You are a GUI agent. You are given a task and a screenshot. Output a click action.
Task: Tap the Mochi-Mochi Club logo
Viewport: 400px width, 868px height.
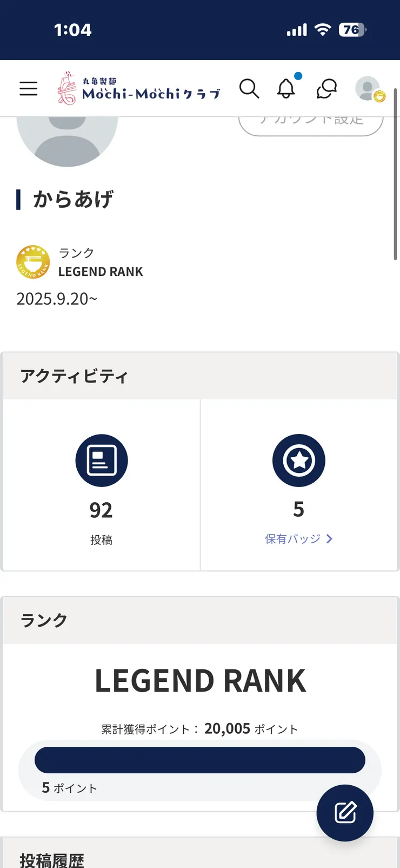[139, 89]
